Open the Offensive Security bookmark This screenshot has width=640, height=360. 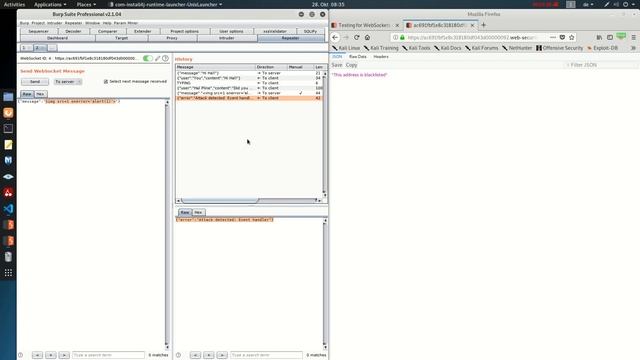[560, 48]
